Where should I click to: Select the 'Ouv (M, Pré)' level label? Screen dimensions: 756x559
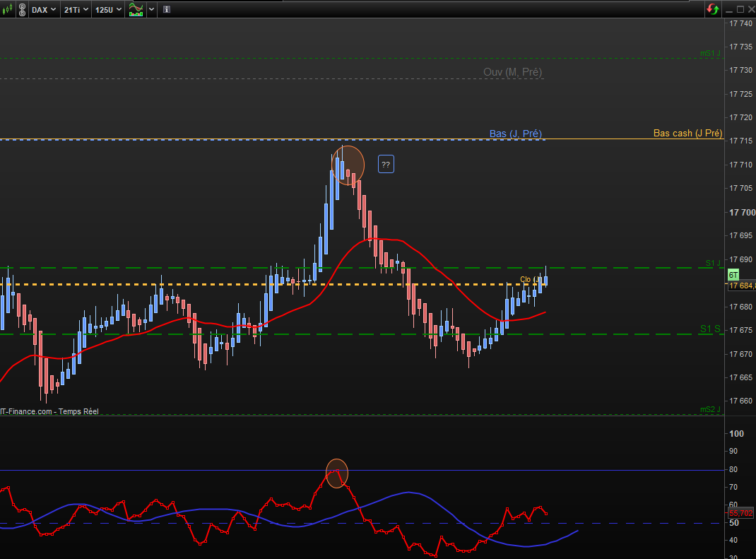[513, 72]
